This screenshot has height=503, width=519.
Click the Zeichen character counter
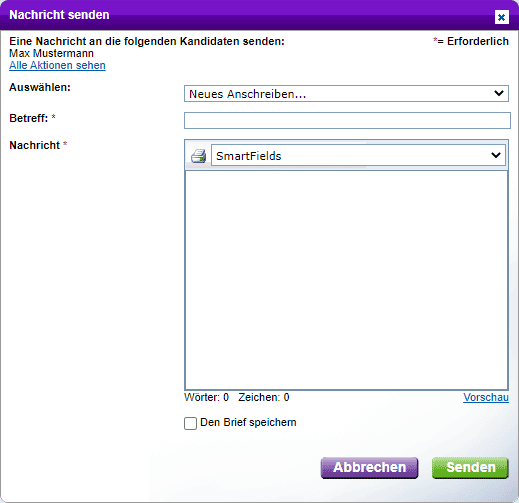[264, 397]
